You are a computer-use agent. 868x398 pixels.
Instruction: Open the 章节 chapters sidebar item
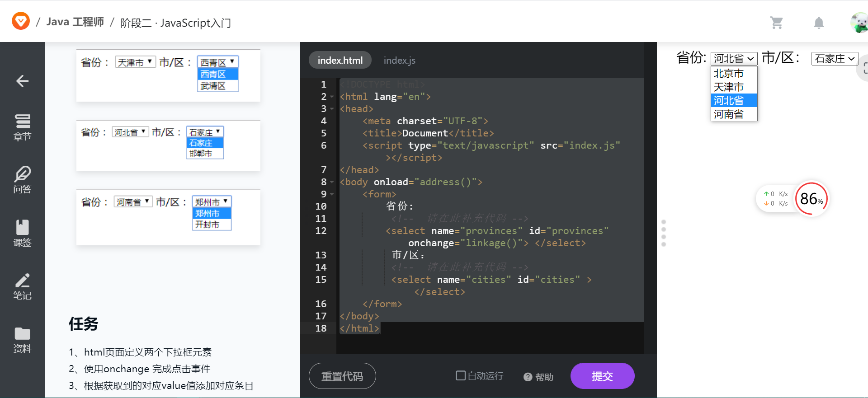[22, 128]
